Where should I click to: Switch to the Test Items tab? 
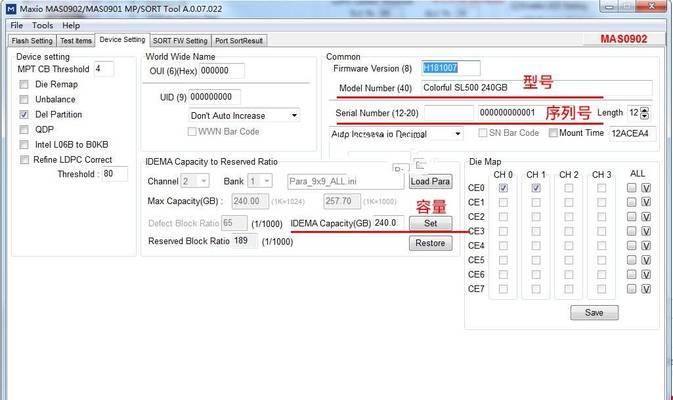76,41
